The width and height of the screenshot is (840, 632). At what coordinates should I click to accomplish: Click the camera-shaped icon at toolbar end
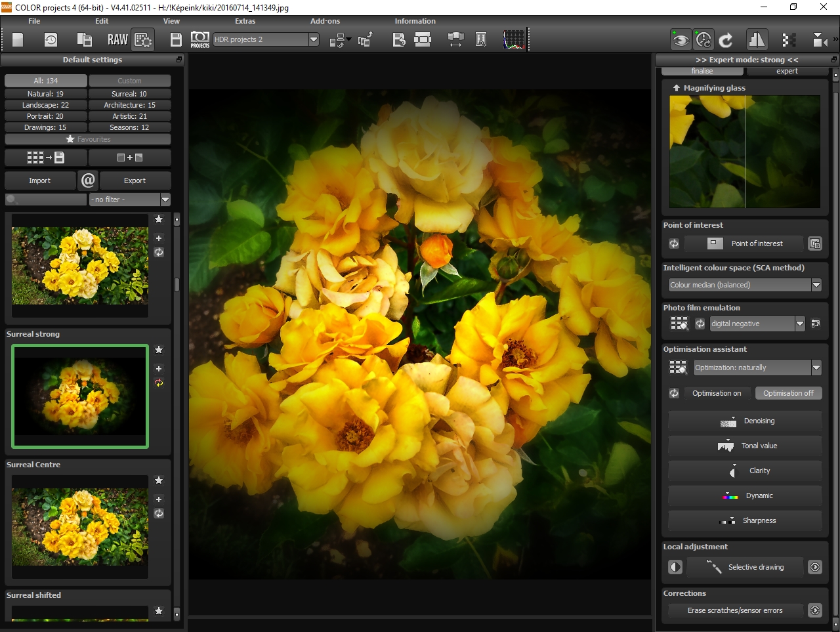[x=820, y=40]
